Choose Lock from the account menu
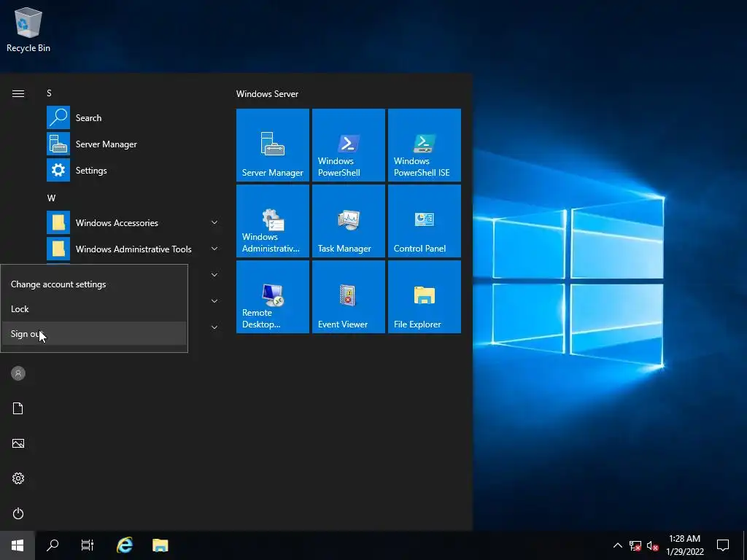This screenshot has height=560, width=747. tap(94, 309)
